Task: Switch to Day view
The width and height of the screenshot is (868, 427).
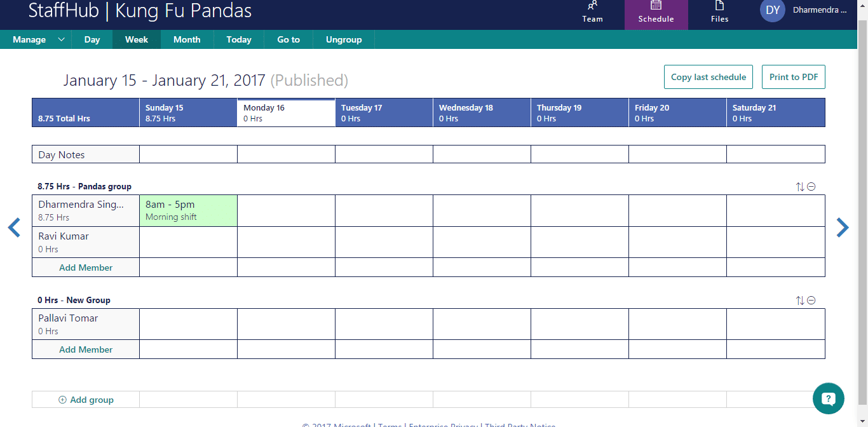Action: 92,39
